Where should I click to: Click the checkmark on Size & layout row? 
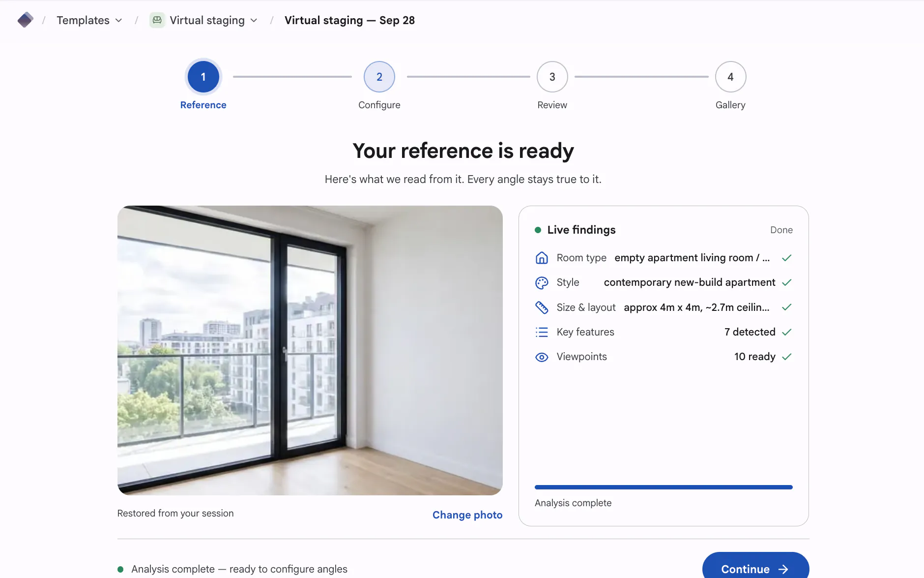click(786, 307)
